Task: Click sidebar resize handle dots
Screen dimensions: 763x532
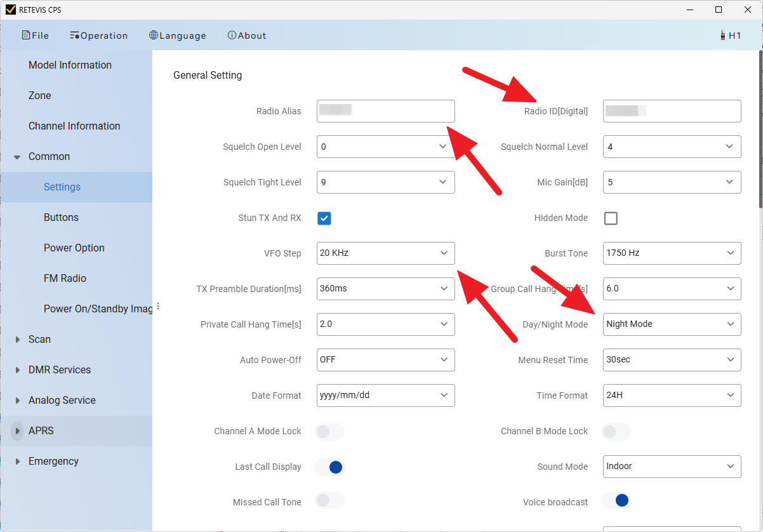Action: tap(158, 307)
